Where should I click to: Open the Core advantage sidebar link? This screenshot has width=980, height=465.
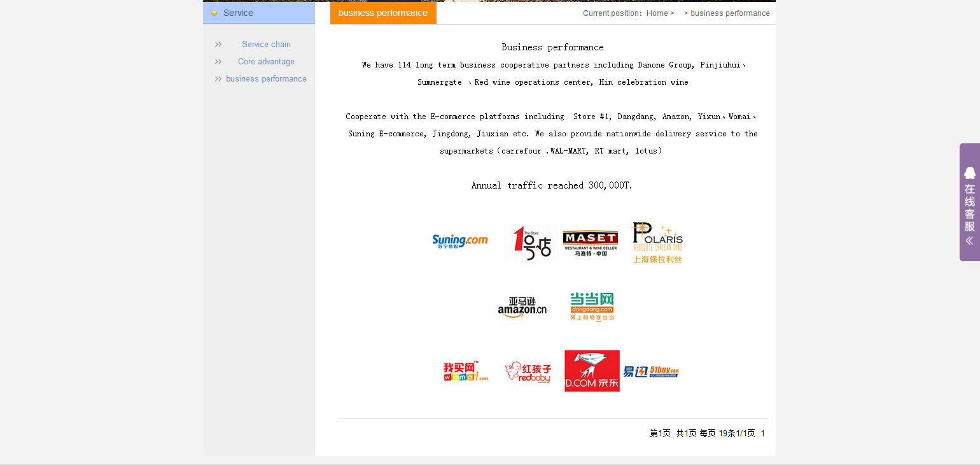266,61
